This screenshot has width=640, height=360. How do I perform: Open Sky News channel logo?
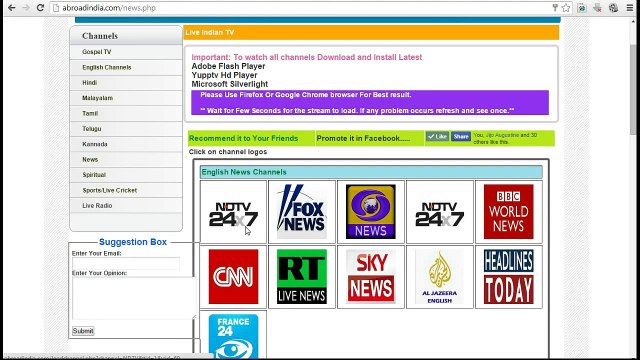point(371,277)
